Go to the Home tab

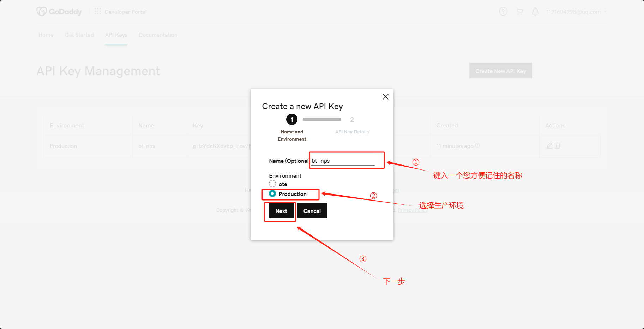click(46, 35)
